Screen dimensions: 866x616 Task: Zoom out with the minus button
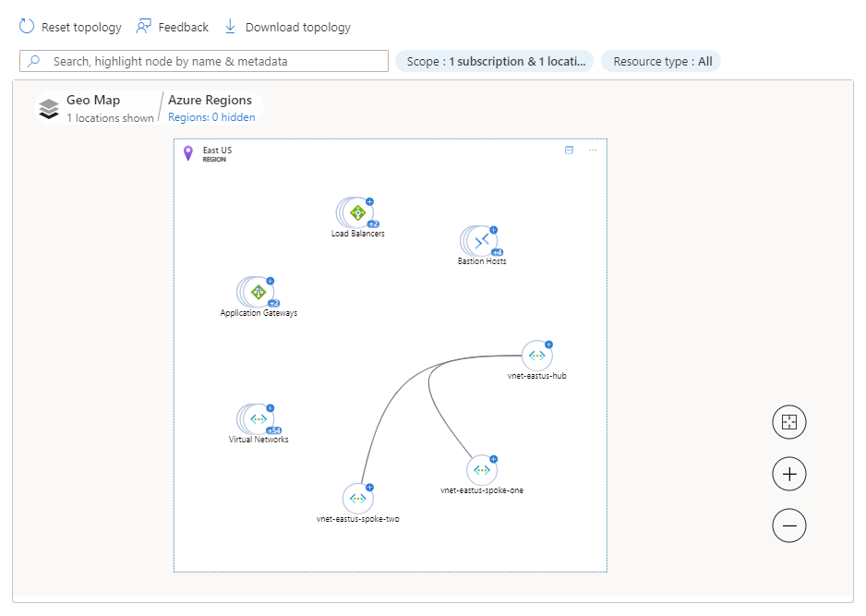pyautogui.click(x=788, y=526)
